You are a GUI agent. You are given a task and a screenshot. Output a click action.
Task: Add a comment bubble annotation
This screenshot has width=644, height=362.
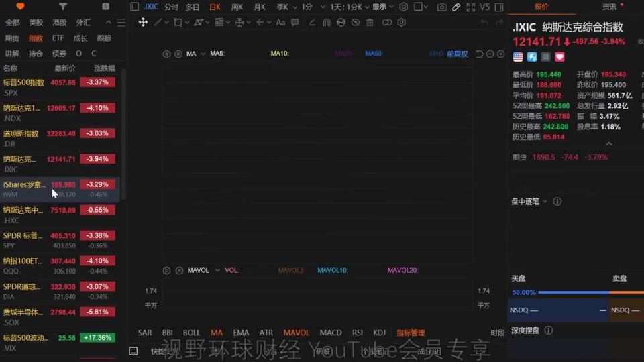click(x=295, y=23)
